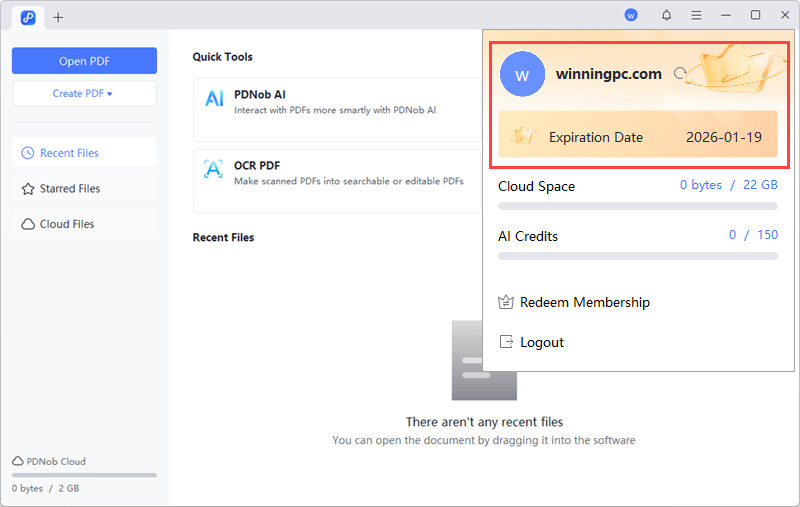This screenshot has width=800, height=507.
Task: Click the 2026-01-19 expiration date value
Action: click(x=723, y=137)
